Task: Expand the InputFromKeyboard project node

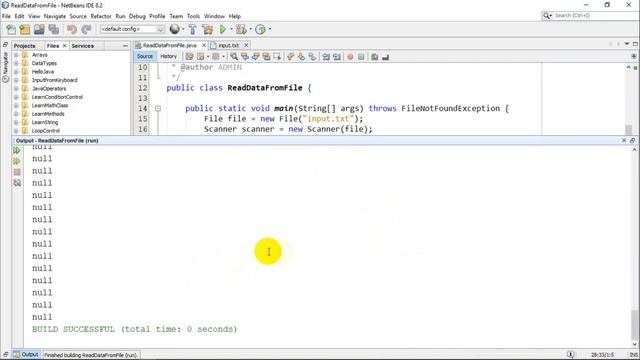Action: (16, 80)
